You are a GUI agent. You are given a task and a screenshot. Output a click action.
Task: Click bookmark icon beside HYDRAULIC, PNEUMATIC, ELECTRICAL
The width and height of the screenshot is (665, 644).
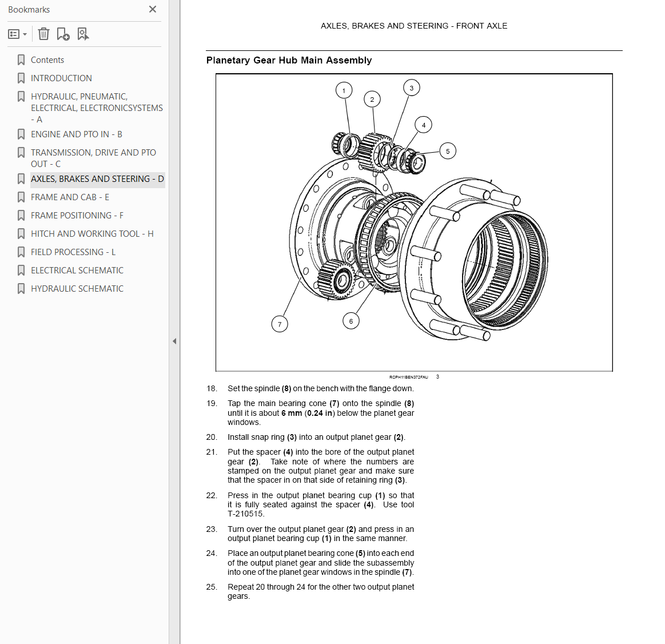tap(21, 96)
